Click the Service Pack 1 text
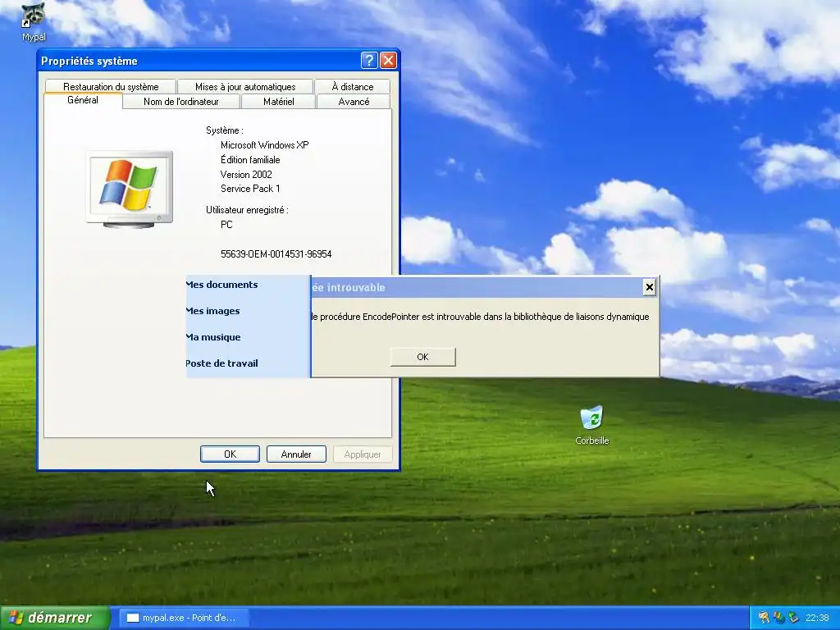The width and height of the screenshot is (840, 630). coord(250,189)
